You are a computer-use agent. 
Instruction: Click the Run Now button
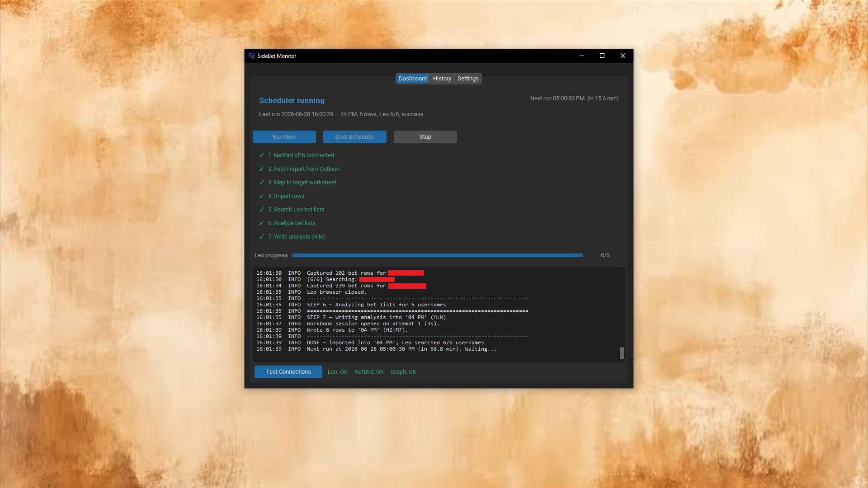click(284, 137)
